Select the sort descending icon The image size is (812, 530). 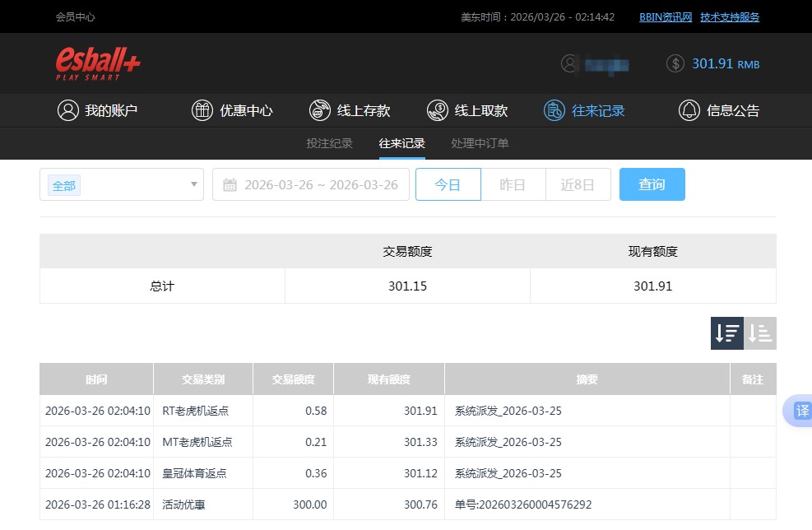pyautogui.click(x=726, y=333)
